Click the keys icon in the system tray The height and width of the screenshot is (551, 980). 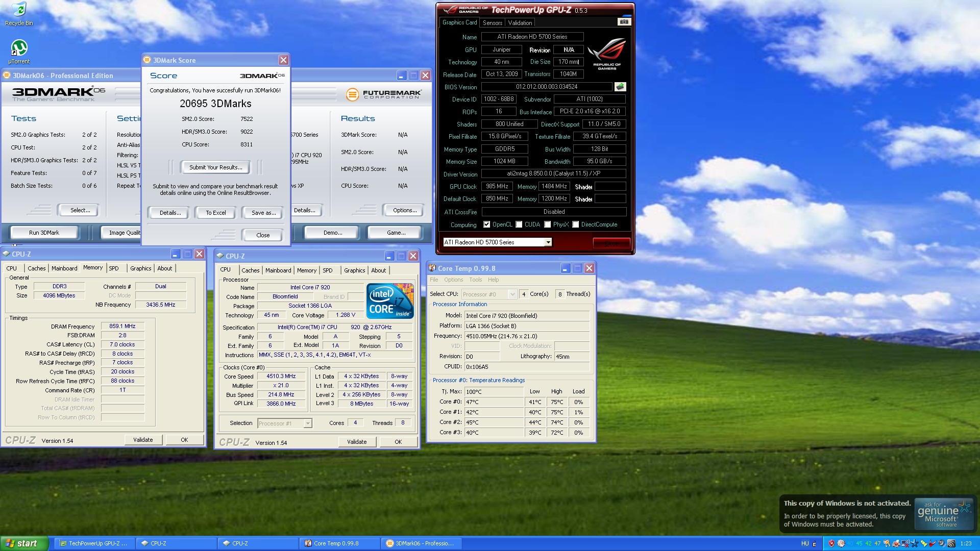(887, 543)
